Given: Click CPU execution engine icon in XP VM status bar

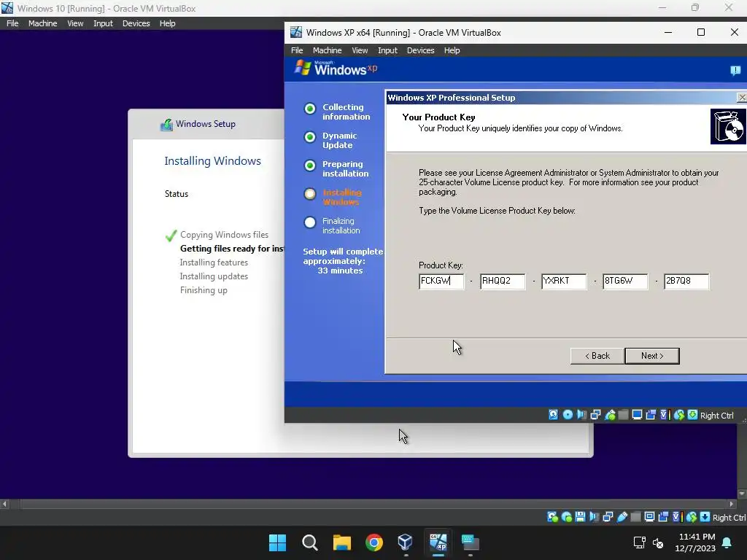Looking at the screenshot, I should [665, 415].
